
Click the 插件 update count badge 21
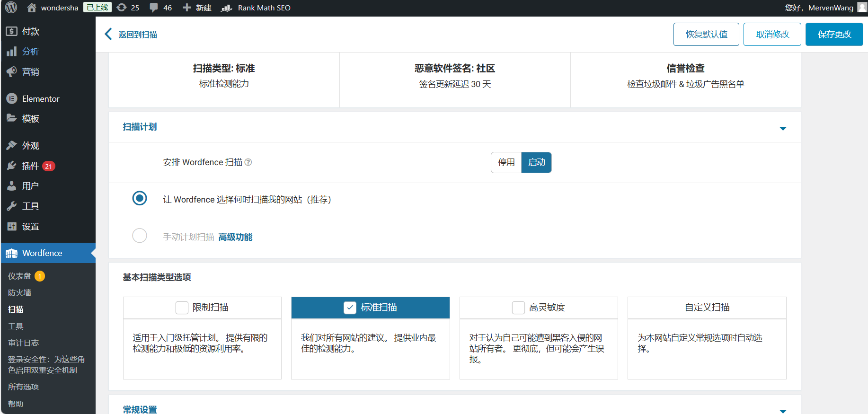tap(49, 166)
